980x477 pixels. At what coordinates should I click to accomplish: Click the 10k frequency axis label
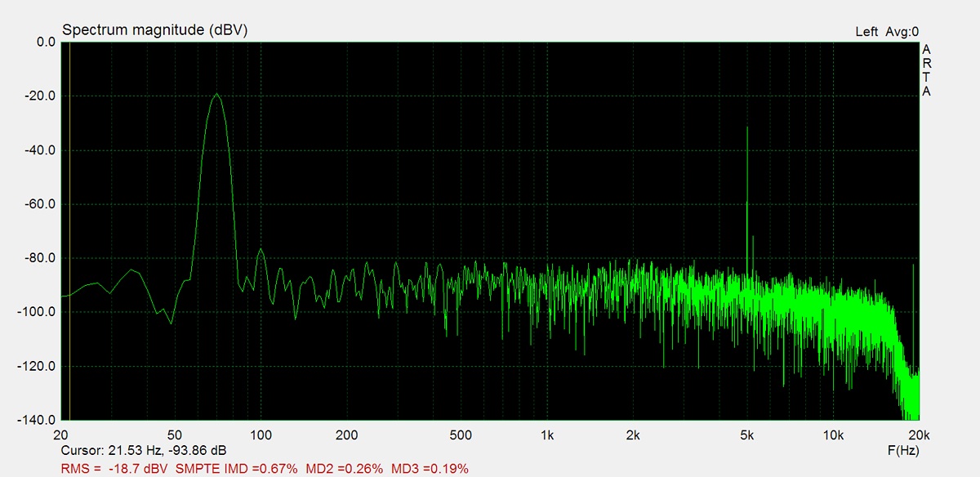(x=833, y=434)
